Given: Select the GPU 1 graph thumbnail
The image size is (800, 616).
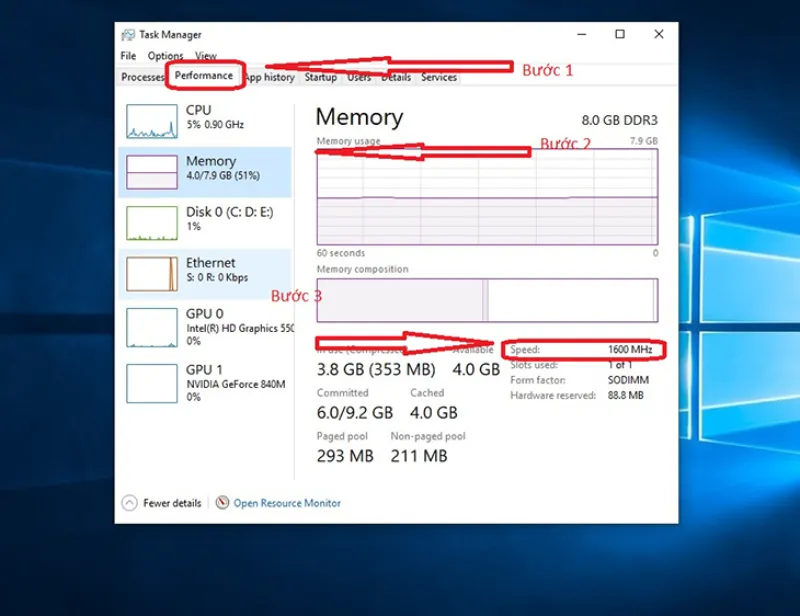Looking at the screenshot, I should point(152,383).
